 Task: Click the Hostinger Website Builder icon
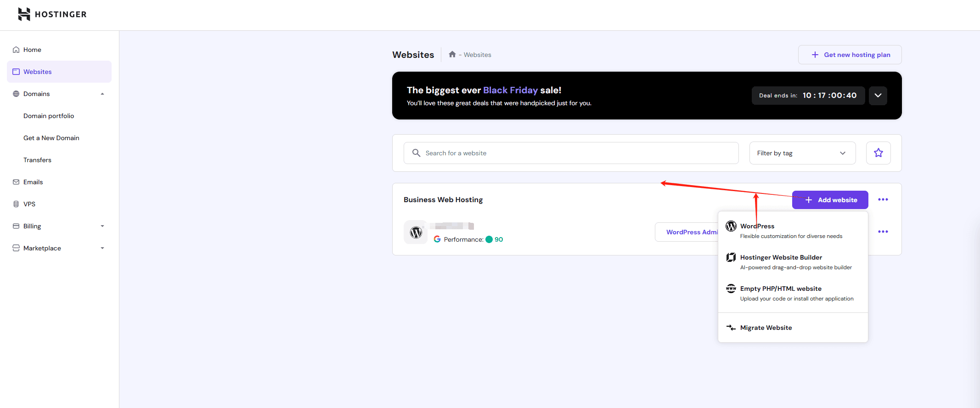point(731,257)
